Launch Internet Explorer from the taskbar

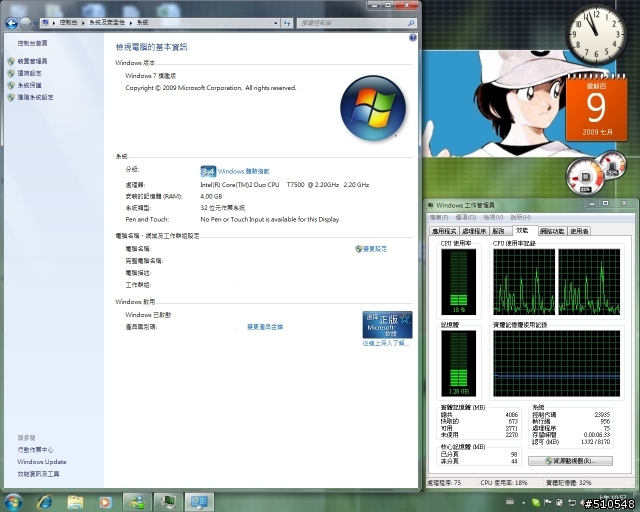pos(44,502)
